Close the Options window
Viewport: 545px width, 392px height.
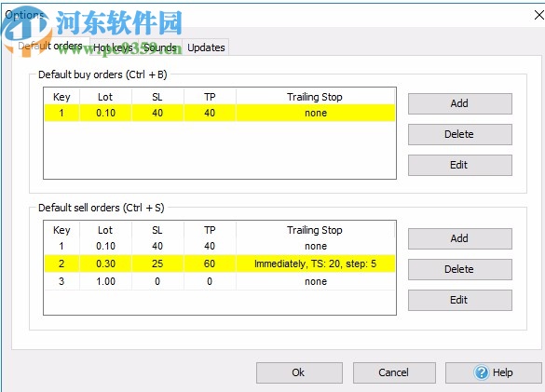[x=538, y=15]
